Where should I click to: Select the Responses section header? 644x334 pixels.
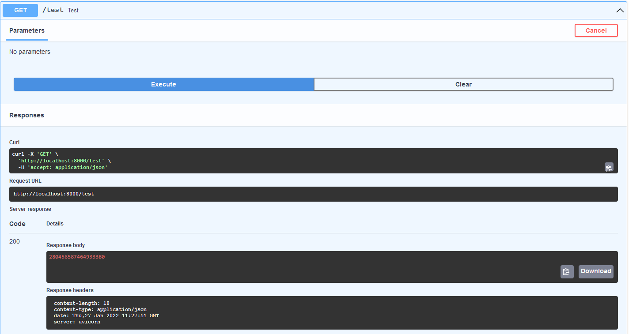point(27,115)
